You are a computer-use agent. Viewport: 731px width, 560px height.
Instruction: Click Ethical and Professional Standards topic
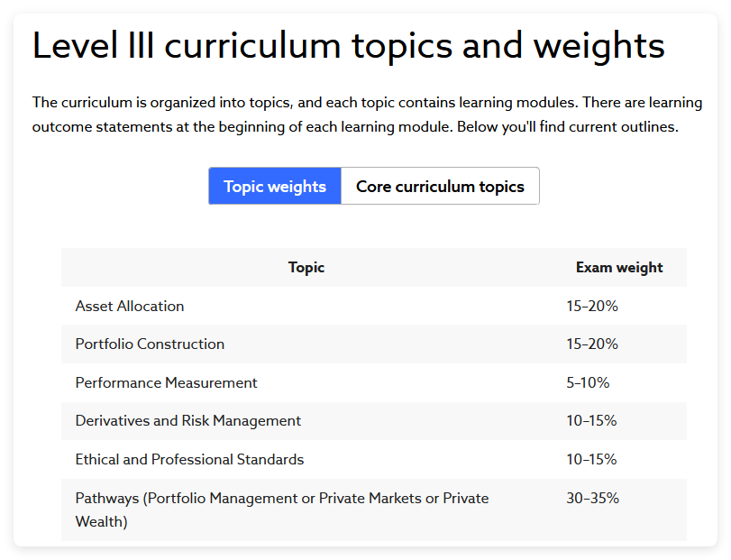(189, 459)
